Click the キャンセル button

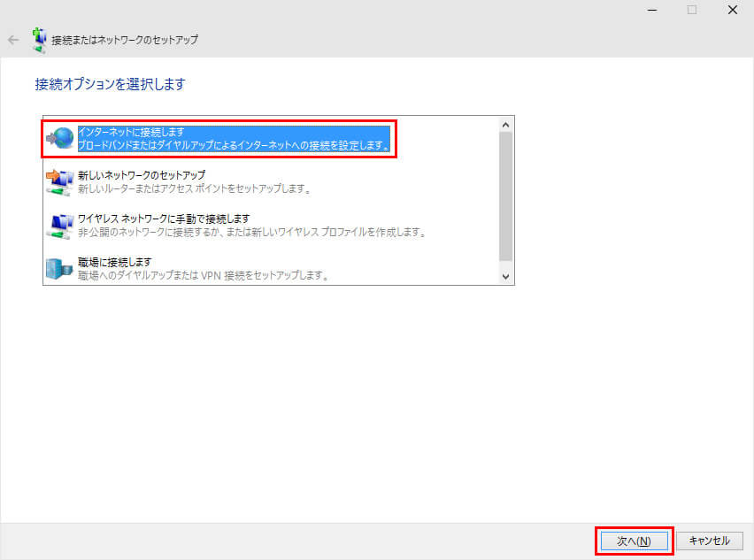[x=709, y=541]
